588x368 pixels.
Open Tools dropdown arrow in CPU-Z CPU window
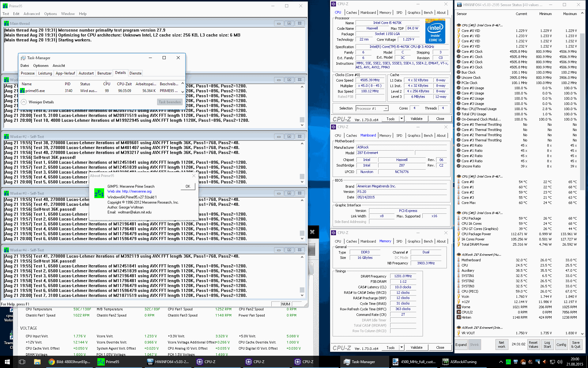pos(401,119)
